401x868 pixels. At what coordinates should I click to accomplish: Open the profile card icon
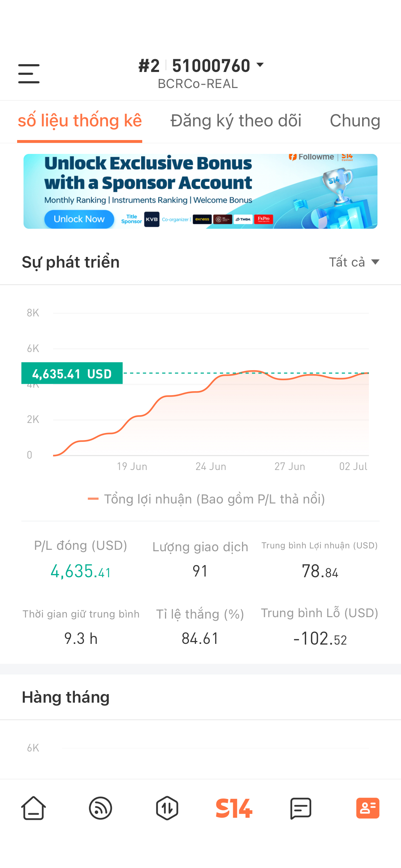(x=368, y=808)
